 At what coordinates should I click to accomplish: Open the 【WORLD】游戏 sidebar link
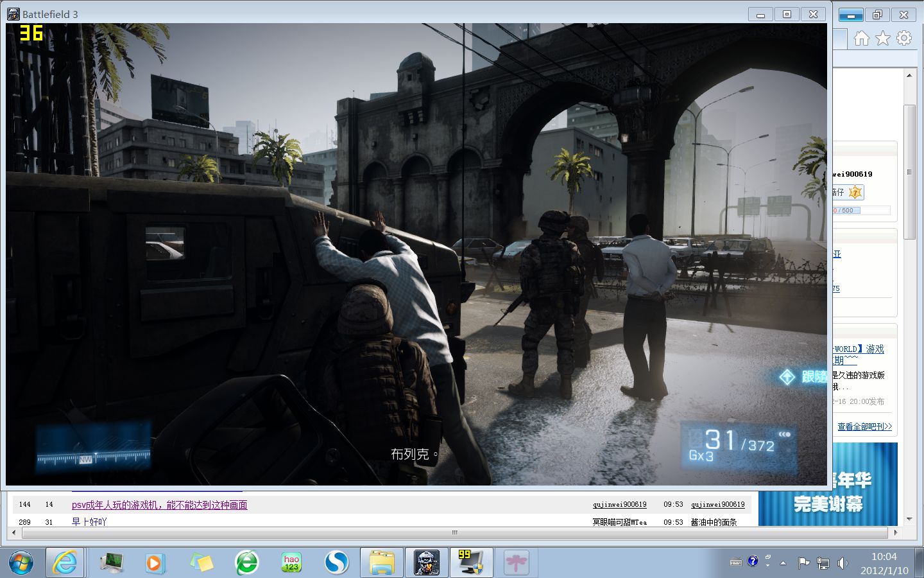(859, 349)
